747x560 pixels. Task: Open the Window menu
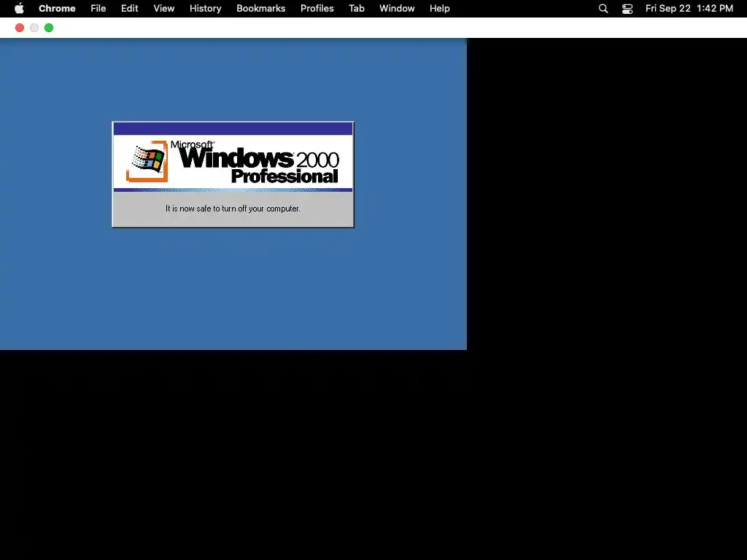pos(397,9)
